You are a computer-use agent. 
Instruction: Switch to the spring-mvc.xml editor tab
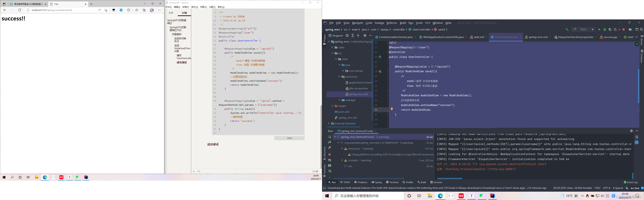[538, 37]
